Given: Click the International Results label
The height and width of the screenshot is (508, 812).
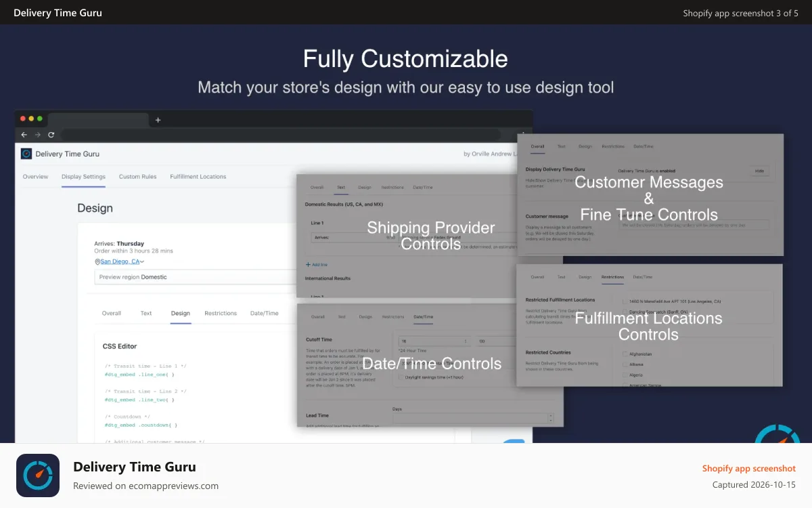Looking at the screenshot, I should pos(328,278).
